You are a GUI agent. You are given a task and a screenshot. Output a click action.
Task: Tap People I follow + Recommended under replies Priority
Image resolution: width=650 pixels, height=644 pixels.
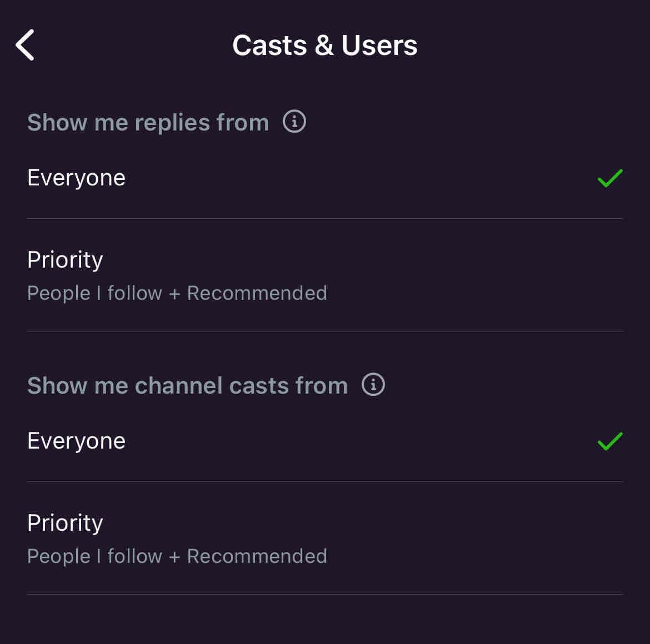[177, 293]
